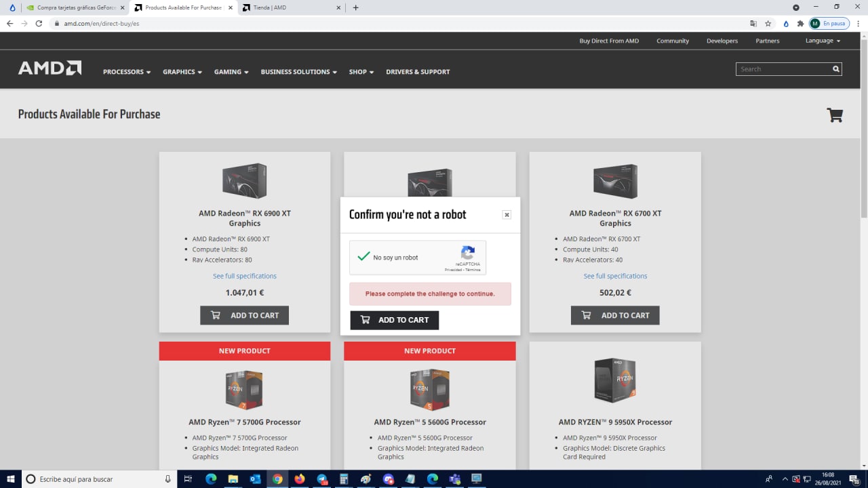Switch to the GeForce tarjetas gráficas tab
The width and height of the screenshot is (868, 488).
point(74,7)
